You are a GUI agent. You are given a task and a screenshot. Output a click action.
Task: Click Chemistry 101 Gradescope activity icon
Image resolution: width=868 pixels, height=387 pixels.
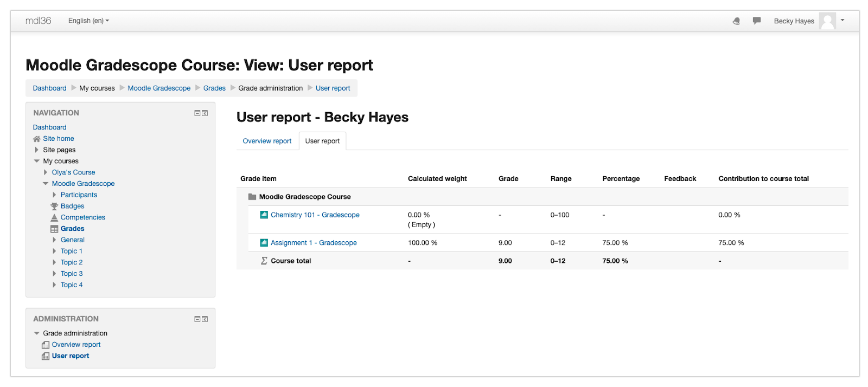(x=264, y=215)
